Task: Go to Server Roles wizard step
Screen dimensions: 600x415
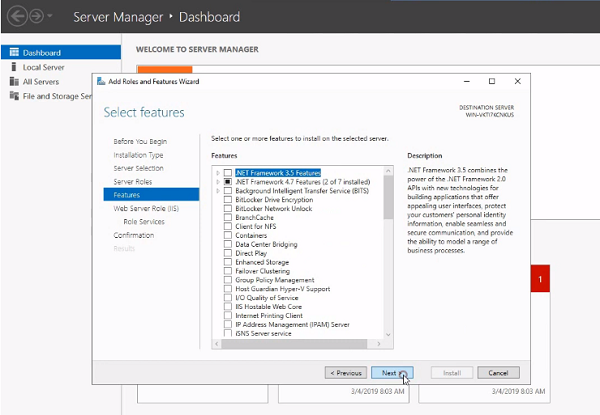Action: tap(132, 182)
